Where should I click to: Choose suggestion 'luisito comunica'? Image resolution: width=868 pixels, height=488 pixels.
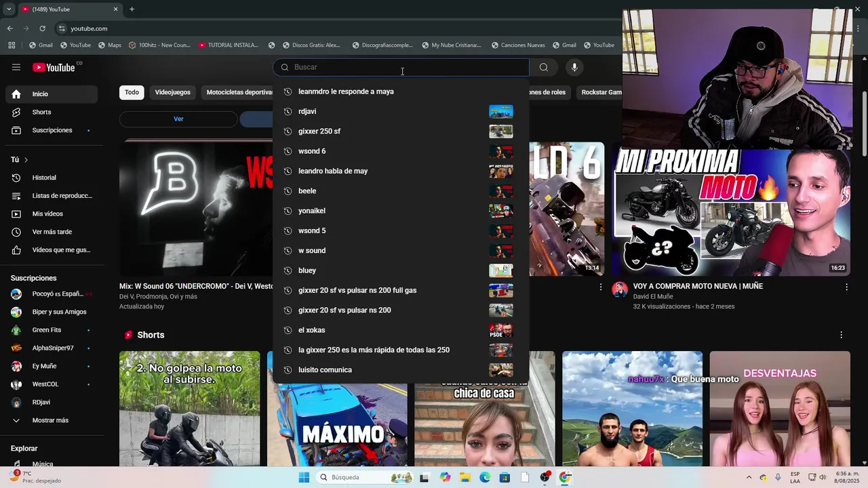pos(401,370)
